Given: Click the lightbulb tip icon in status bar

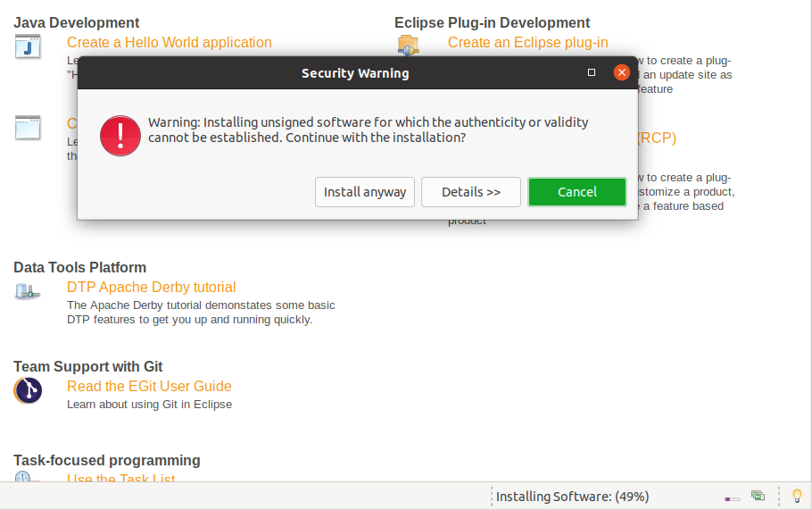Looking at the screenshot, I should [x=797, y=496].
